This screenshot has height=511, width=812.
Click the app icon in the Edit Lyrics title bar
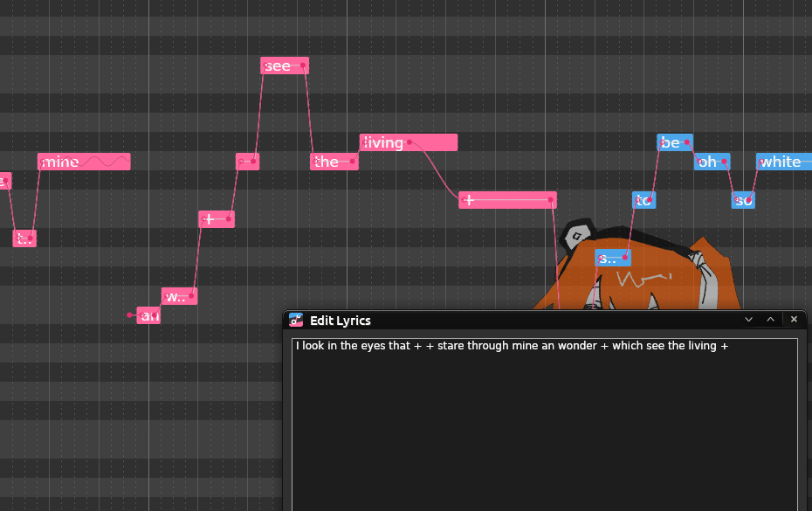click(296, 320)
